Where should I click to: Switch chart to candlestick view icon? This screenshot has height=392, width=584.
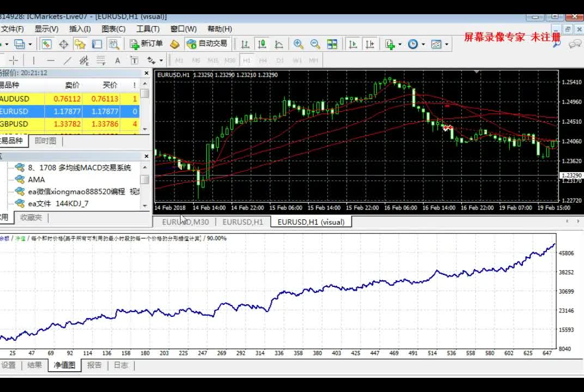(x=262, y=44)
